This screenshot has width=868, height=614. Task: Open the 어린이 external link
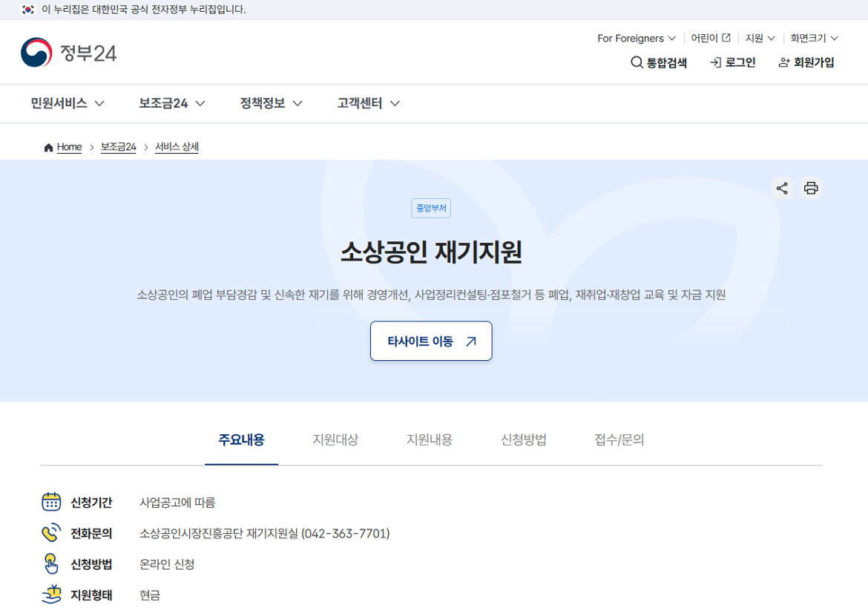710,38
